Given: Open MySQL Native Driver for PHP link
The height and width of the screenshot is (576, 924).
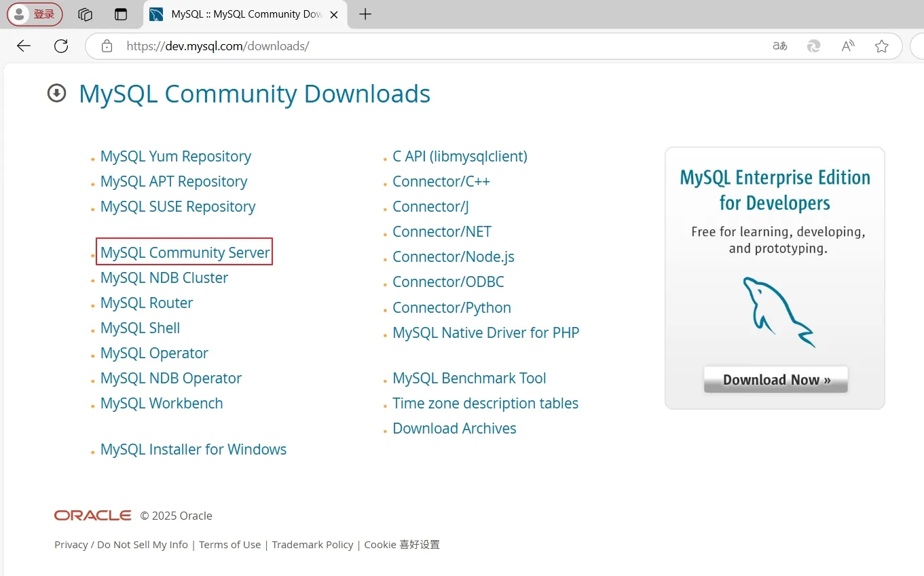Looking at the screenshot, I should point(486,333).
